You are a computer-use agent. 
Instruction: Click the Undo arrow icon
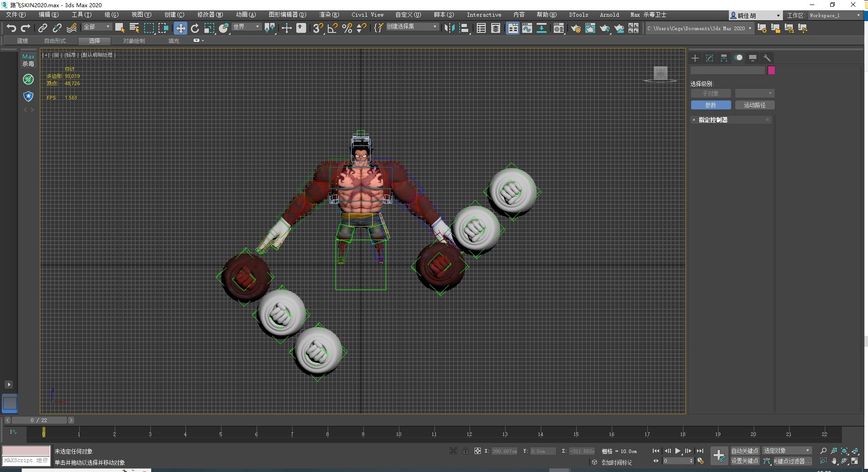click(11, 28)
